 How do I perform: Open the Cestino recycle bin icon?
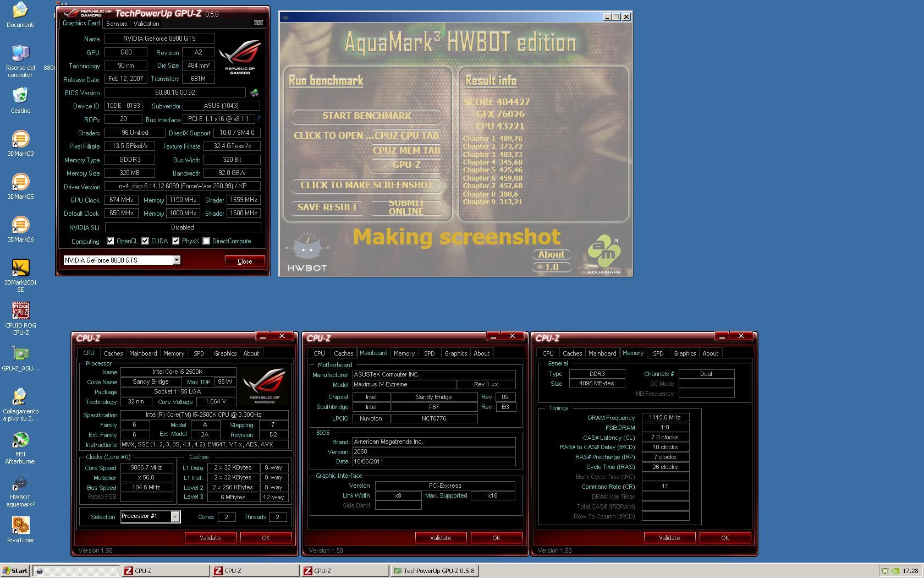pyautogui.click(x=20, y=101)
